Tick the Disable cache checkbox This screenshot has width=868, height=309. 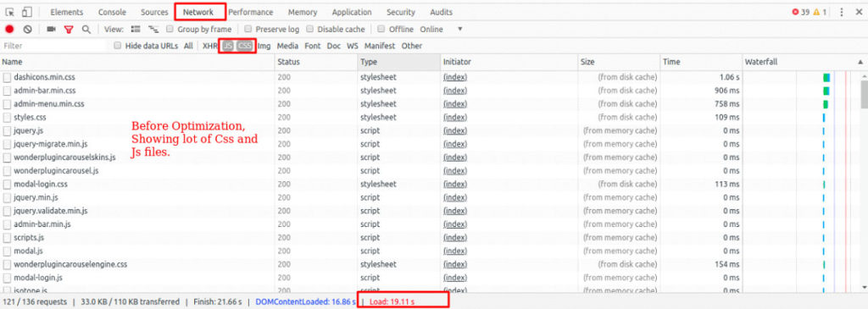tap(310, 30)
